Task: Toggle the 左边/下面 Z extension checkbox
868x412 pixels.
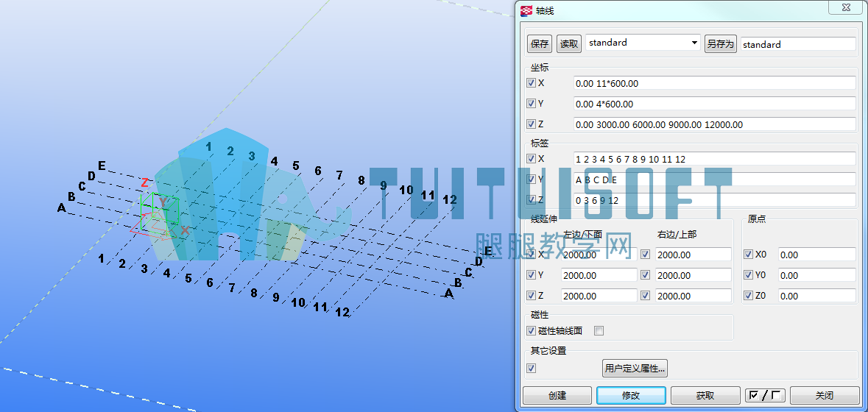Action: click(x=532, y=295)
